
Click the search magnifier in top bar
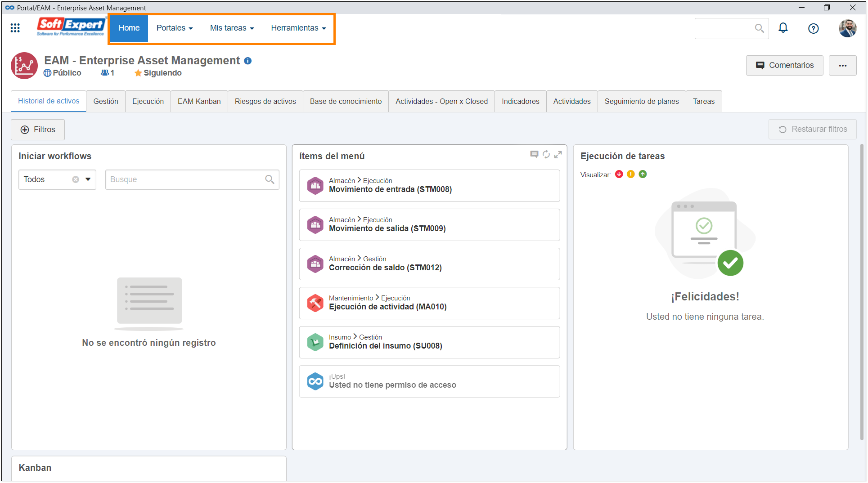click(759, 28)
